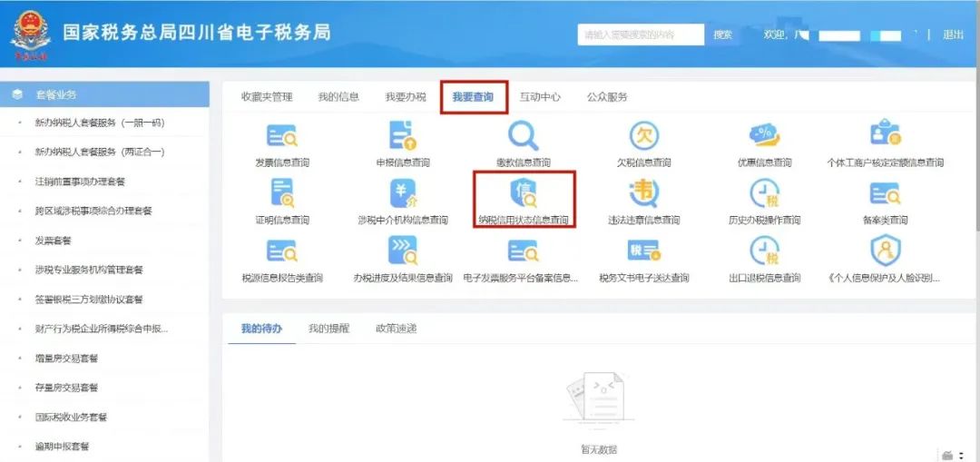
Task: Focus the header search input field
Action: coord(642,35)
